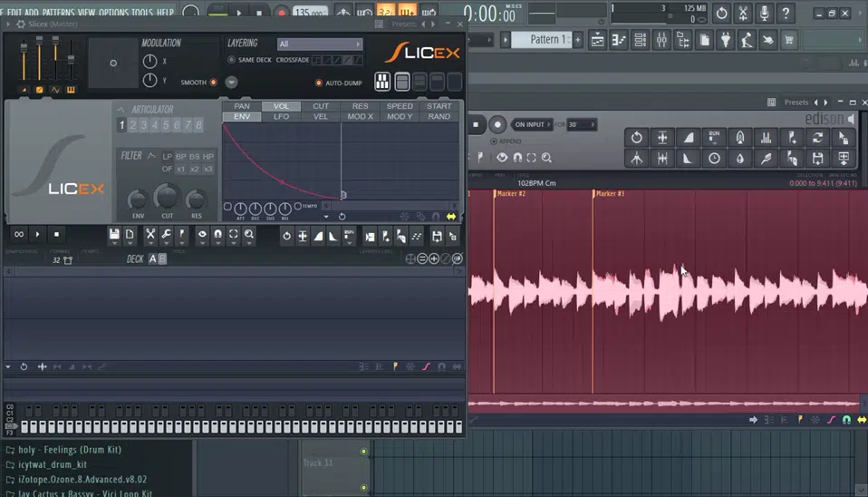Select the HP filter type
868x497 pixels.
(208, 156)
